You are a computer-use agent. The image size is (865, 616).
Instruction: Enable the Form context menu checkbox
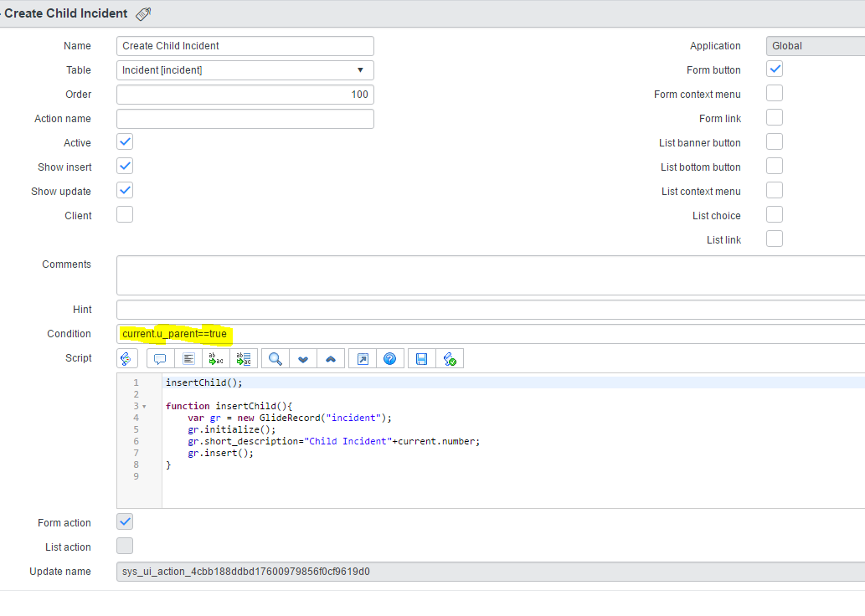point(775,93)
